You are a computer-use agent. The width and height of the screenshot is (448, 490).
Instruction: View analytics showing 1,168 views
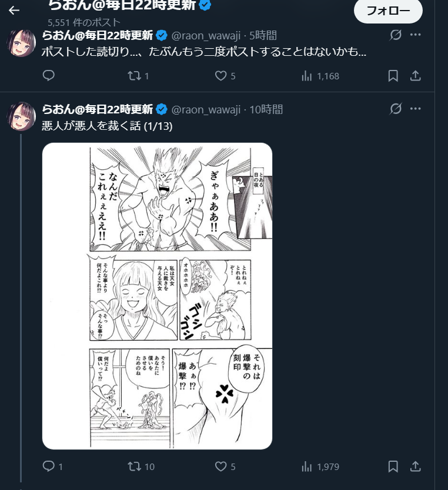pyautogui.click(x=320, y=76)
